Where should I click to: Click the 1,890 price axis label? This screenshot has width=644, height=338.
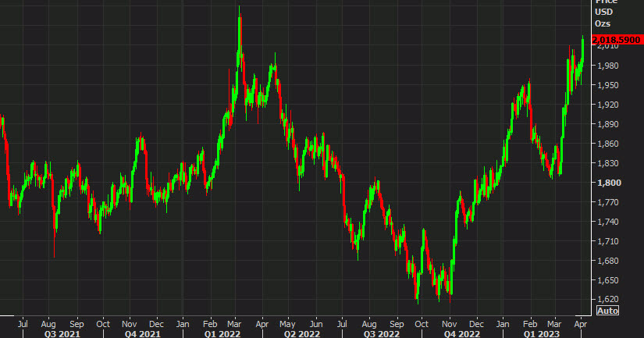(x=608, y=124)
